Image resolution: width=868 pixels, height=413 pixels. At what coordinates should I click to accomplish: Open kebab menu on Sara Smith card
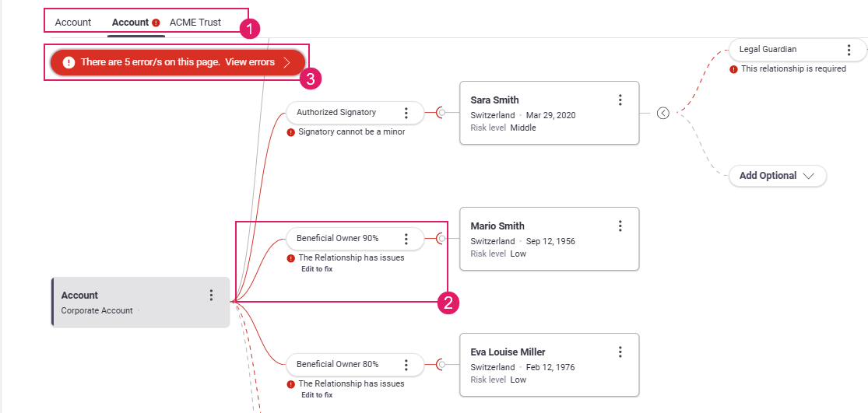(x=620, y=100)
